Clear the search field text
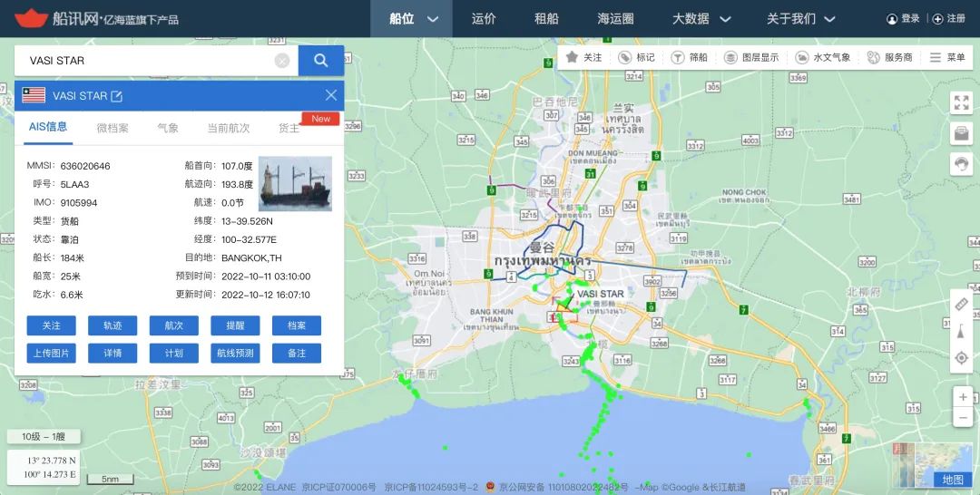 click(x=282, y=61)
